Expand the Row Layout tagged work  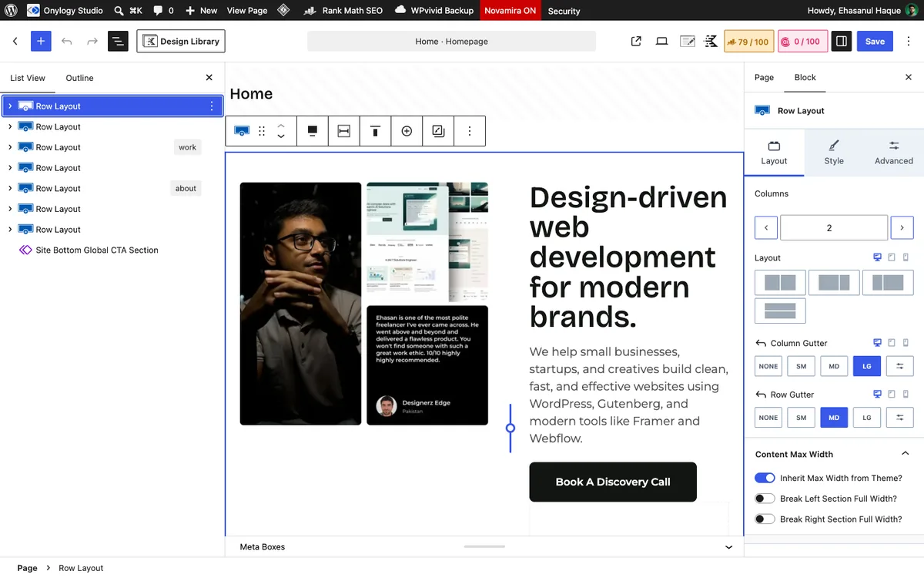click(x=10, y=147)
